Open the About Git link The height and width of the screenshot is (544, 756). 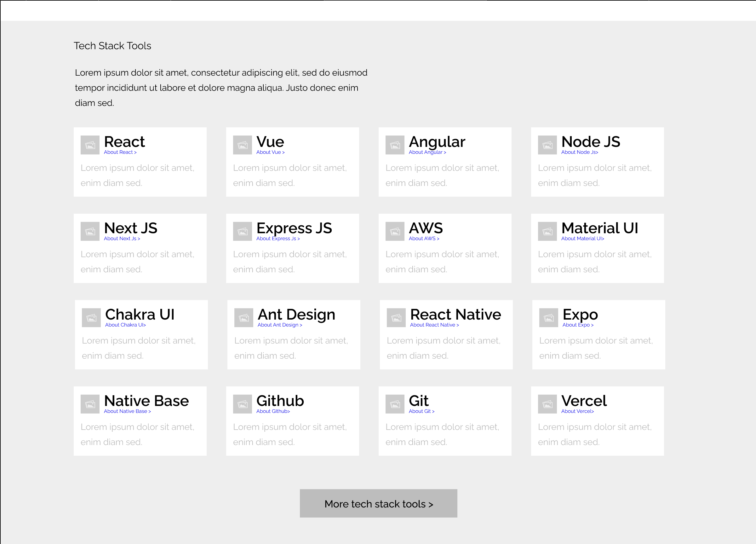coord(421,411)
